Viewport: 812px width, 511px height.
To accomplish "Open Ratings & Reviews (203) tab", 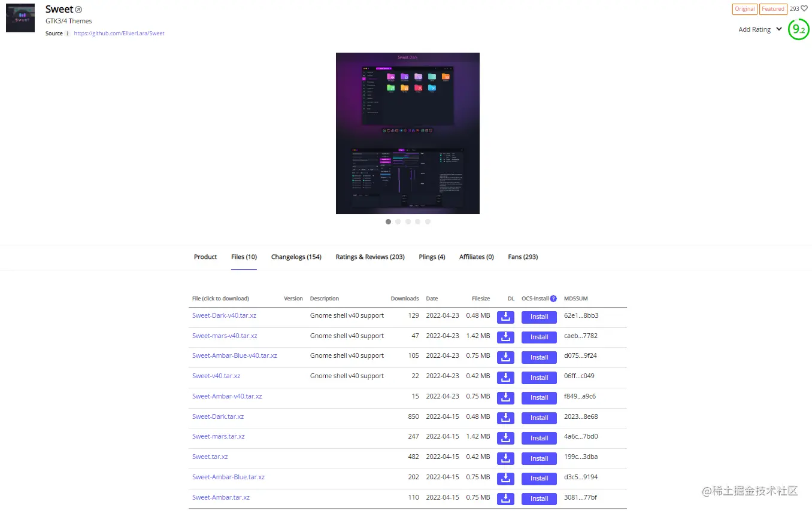I will (370, 257).
